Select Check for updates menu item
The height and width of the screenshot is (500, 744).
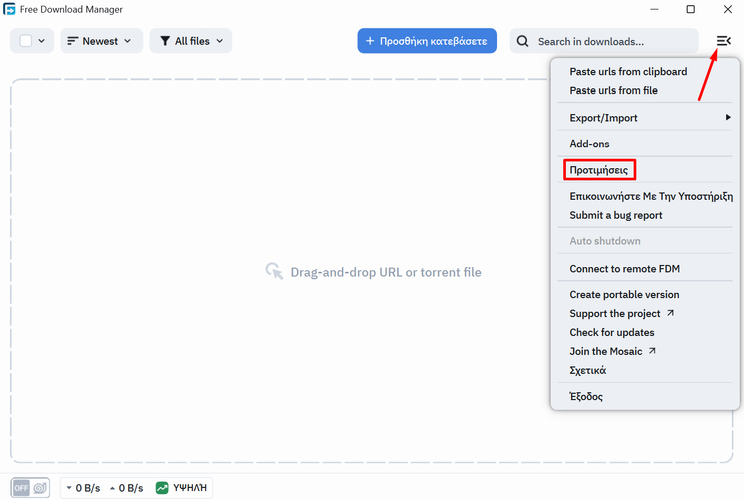(612, 332)
